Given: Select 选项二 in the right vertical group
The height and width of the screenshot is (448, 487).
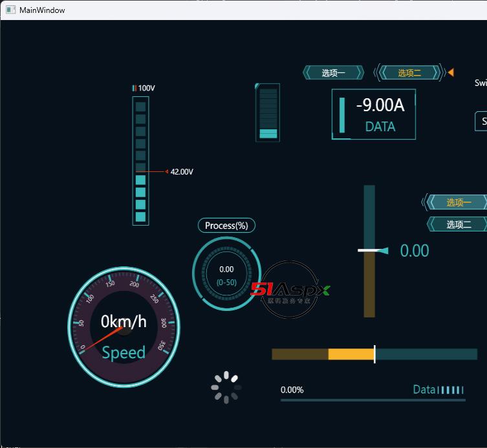Looking at the screenshot, I should click(458, 224).
